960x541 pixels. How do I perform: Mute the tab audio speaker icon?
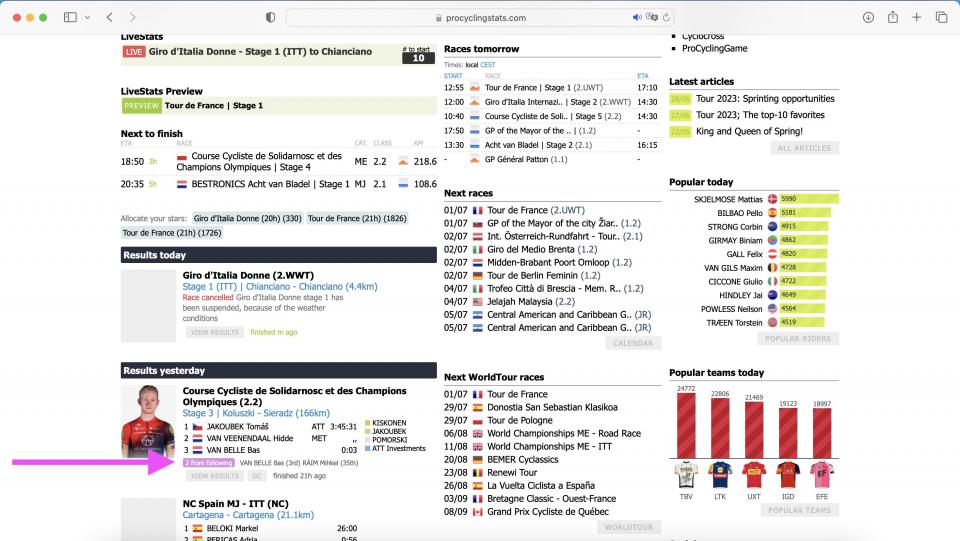637,17
